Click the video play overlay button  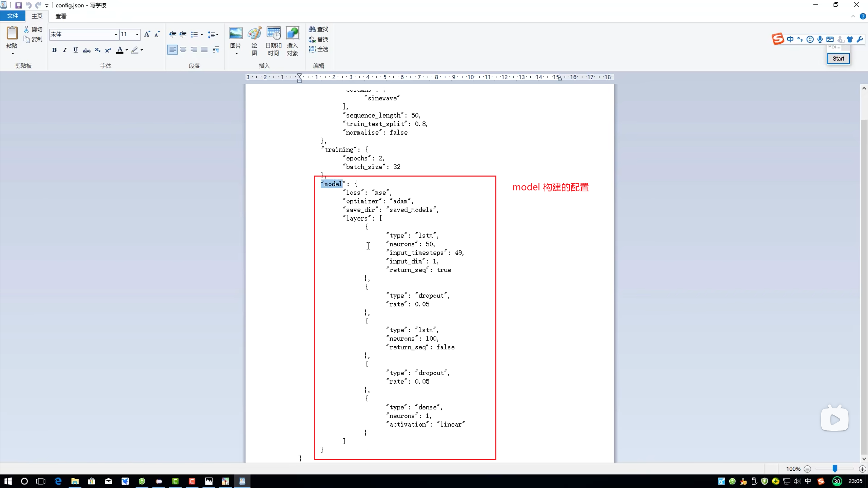click(835, 420)
